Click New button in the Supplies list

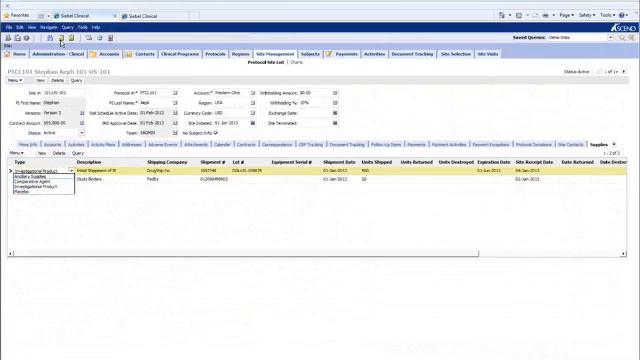click(42, 153)
